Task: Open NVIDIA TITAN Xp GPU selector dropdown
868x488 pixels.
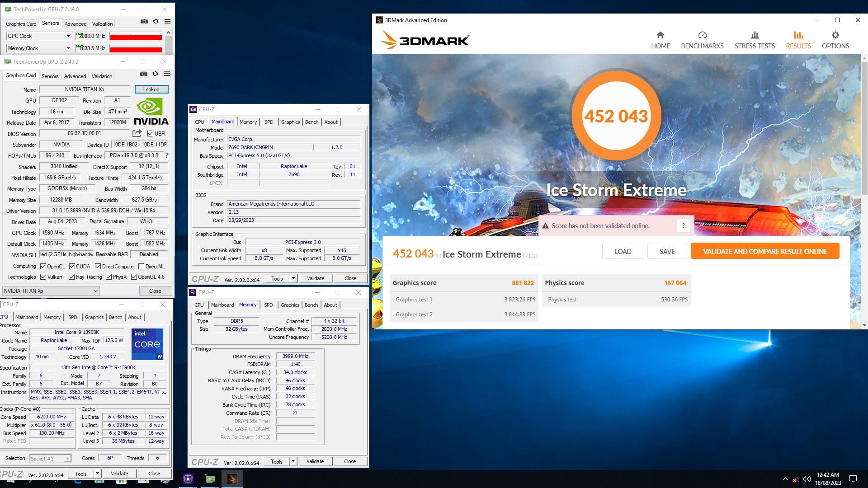Action: (x=51, y=291)
